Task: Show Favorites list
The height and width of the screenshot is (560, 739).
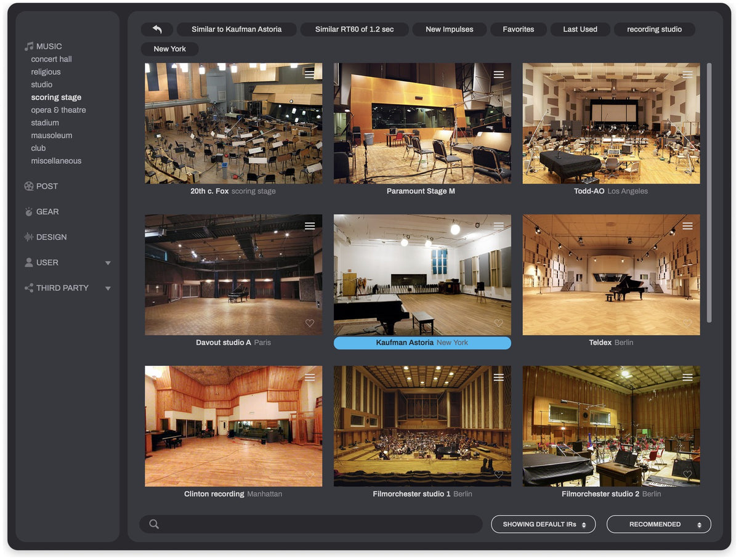Action: click(x=519, y=30)
